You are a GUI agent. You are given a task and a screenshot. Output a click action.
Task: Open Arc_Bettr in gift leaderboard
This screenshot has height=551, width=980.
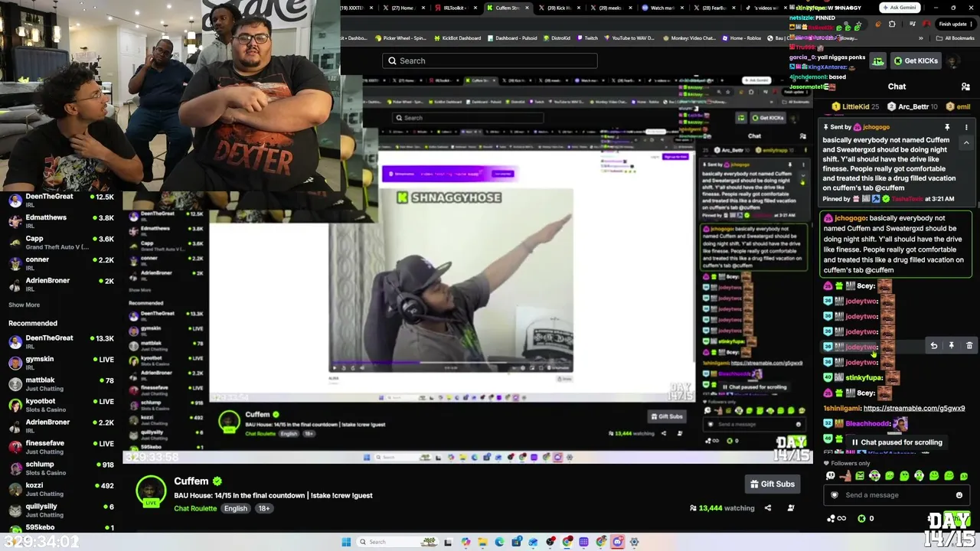click(x=913, y=107)
